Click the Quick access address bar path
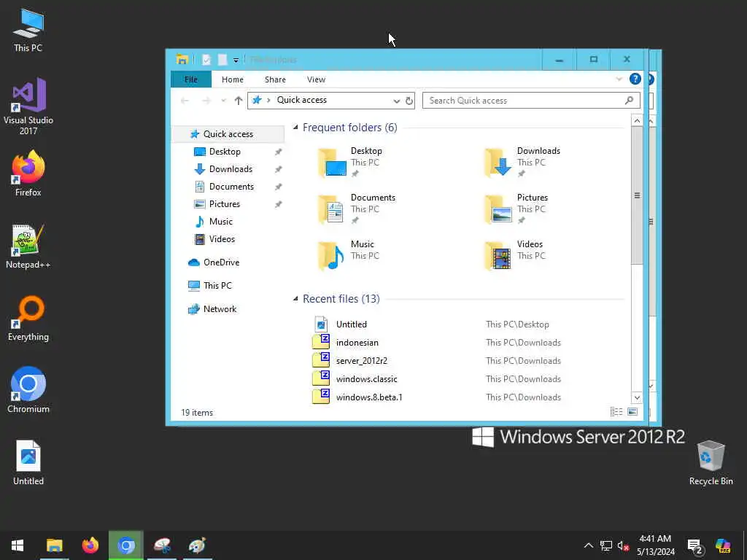This screenshot has width=747, height=560. click(x=301, y=100)
